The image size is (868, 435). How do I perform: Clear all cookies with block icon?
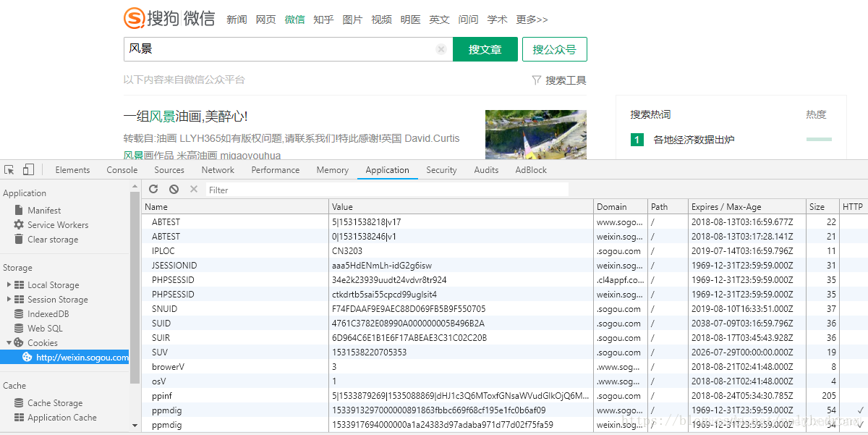click(174, 190)
